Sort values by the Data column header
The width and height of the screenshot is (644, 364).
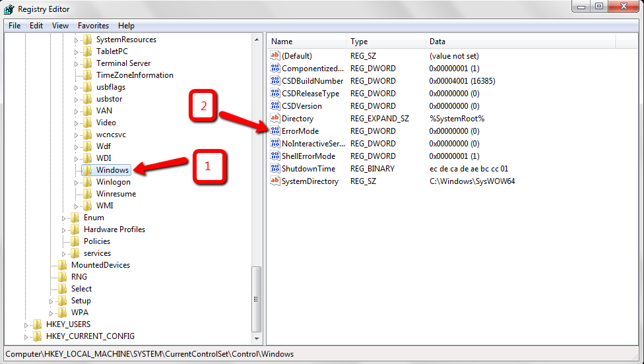[x=521, y=42]
